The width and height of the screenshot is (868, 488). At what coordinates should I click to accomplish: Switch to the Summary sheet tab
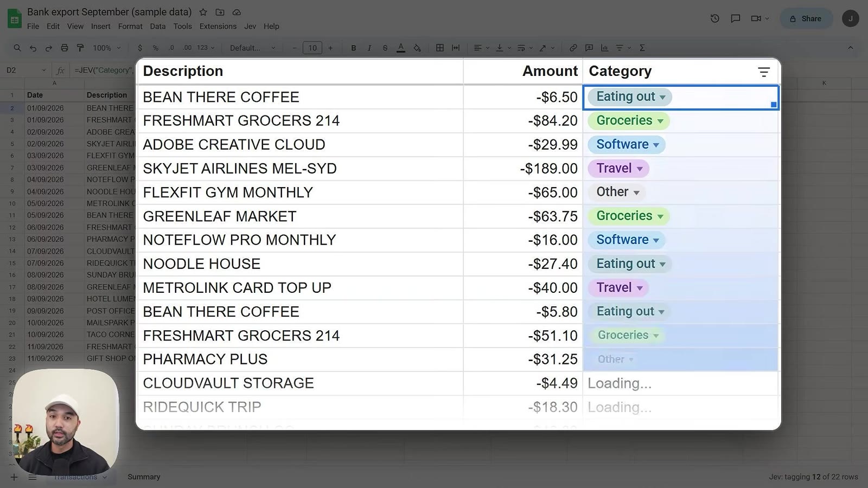tap(144, 477)
